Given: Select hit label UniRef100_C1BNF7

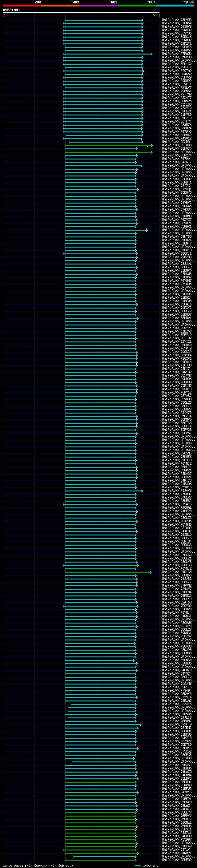Looking at the screenshot, I should (x=177, y=244).
